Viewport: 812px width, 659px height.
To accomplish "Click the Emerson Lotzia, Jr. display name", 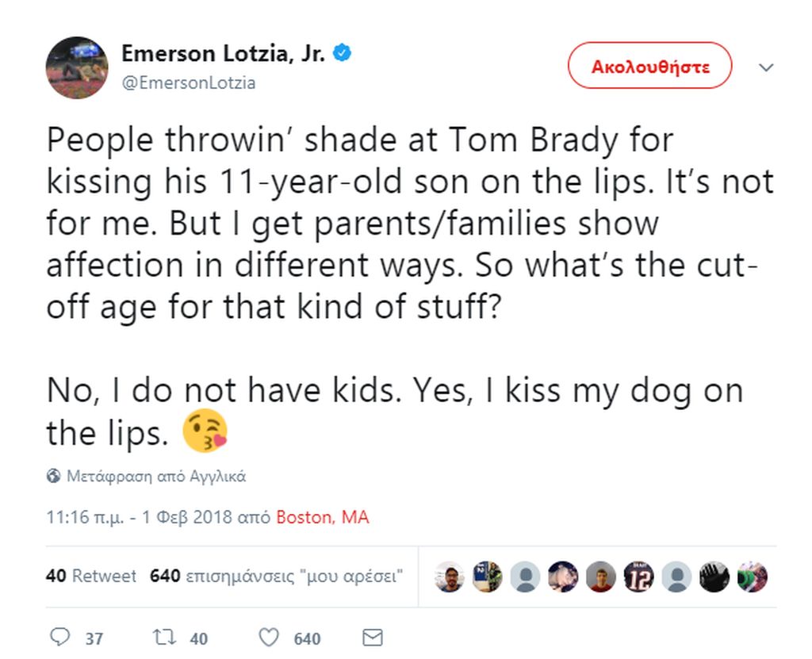I will (223, 53).
